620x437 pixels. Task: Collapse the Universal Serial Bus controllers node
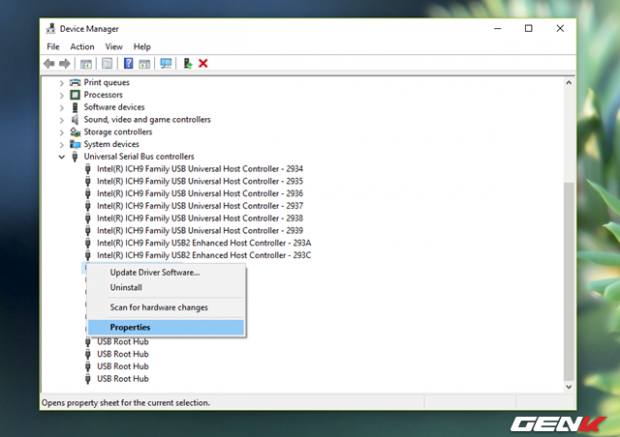point(62,156)
